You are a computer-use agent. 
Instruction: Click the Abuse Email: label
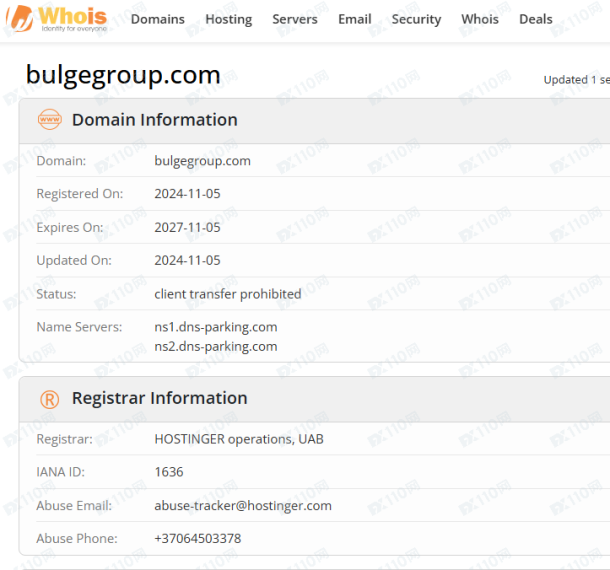click(x=74, y=506)
